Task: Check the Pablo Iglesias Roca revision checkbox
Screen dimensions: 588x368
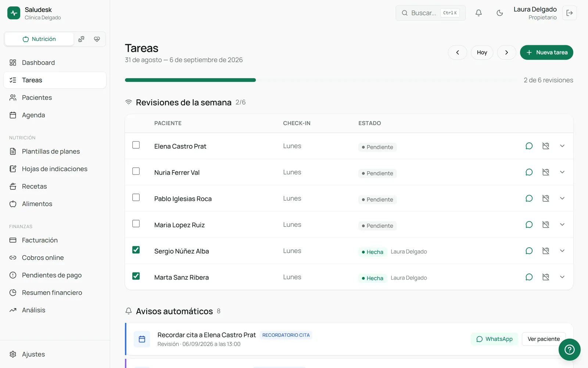Action: point(136,197)
